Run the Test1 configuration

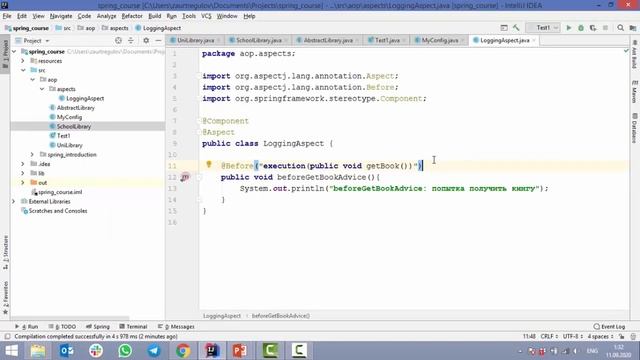tap(569, 28)
